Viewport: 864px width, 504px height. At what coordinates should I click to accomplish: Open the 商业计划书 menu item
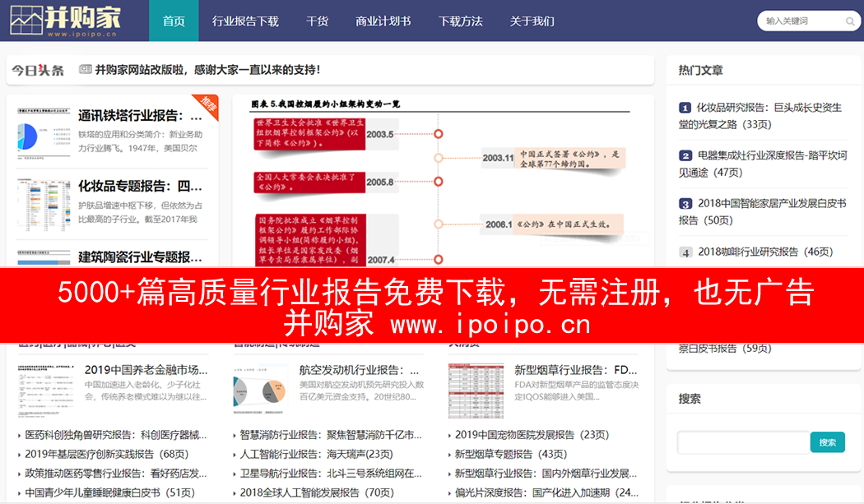click(383, 21)
